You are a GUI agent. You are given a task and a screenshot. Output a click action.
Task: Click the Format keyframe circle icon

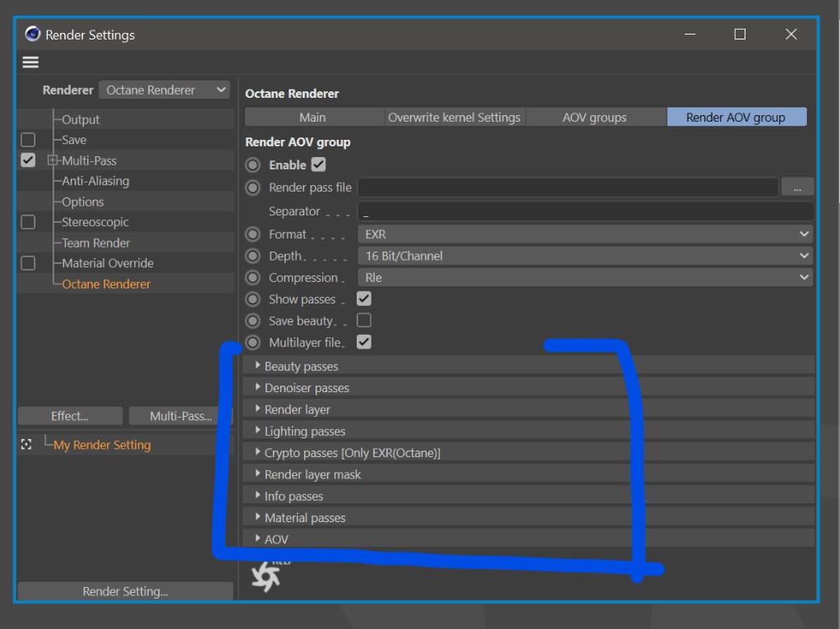(x=253, y=234)
